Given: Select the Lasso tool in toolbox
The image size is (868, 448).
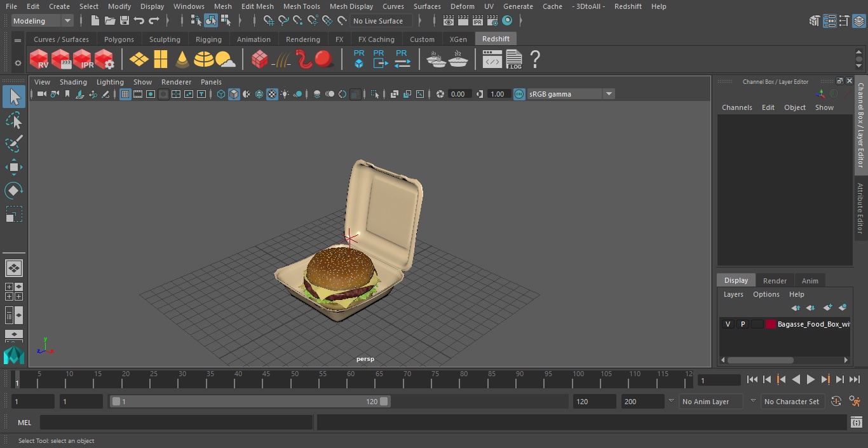Looking at the screenshot, I should click(13, 120).
